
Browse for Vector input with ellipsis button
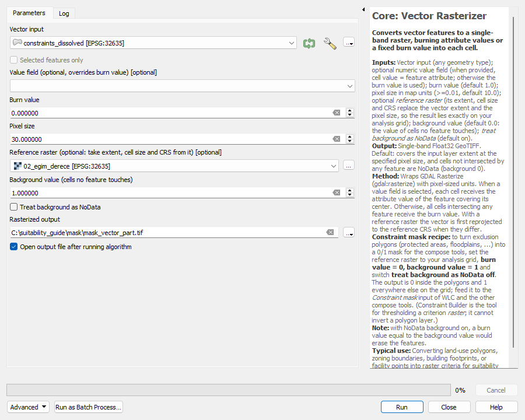349,43
